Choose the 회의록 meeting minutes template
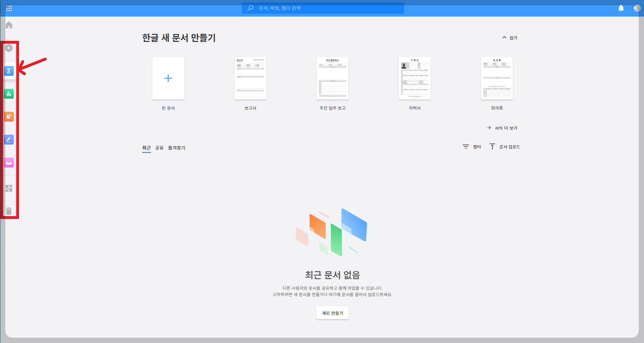Screen dimensions: 644x343 [497, 78]
